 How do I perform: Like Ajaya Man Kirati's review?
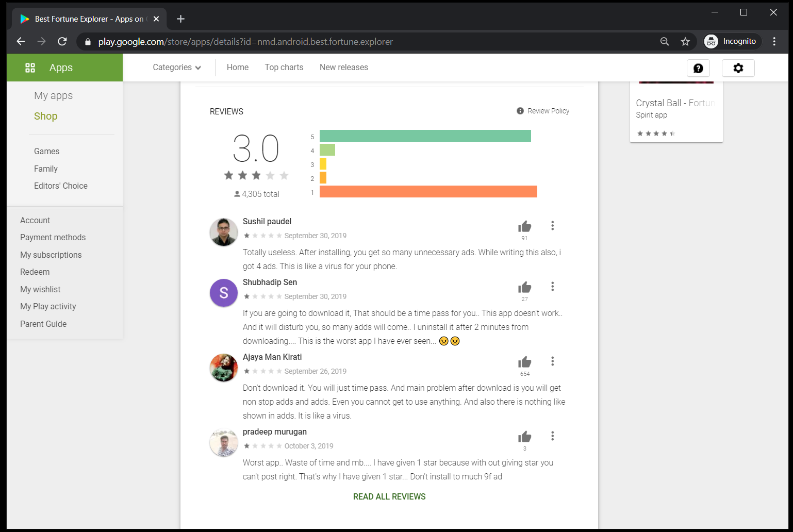[x=524, y=361]
